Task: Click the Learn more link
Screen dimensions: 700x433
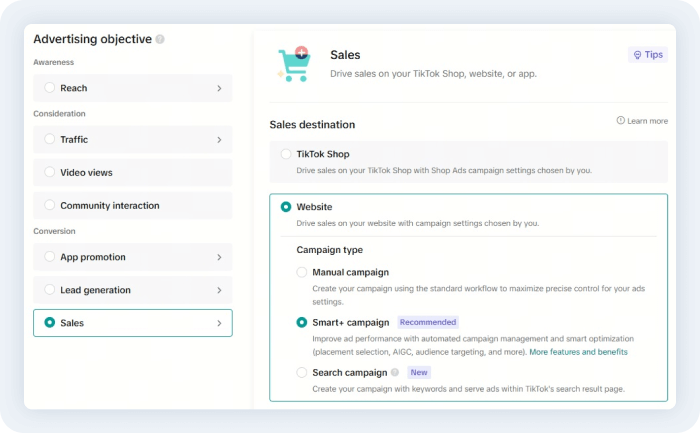Action: (647, 121)
